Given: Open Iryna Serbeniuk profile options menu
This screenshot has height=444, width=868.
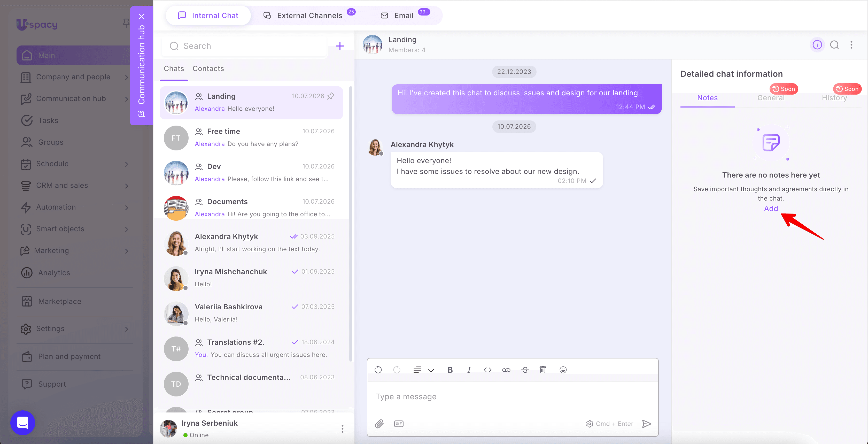Looking at the screenshot, I should coord(342,428).
